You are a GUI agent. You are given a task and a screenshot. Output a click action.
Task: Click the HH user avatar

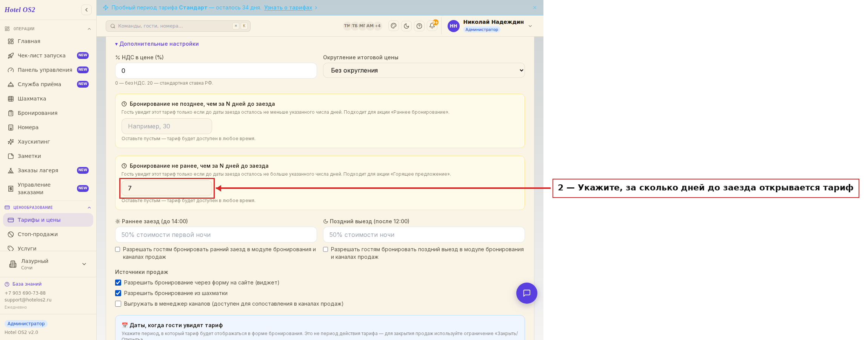coord(454,26)
